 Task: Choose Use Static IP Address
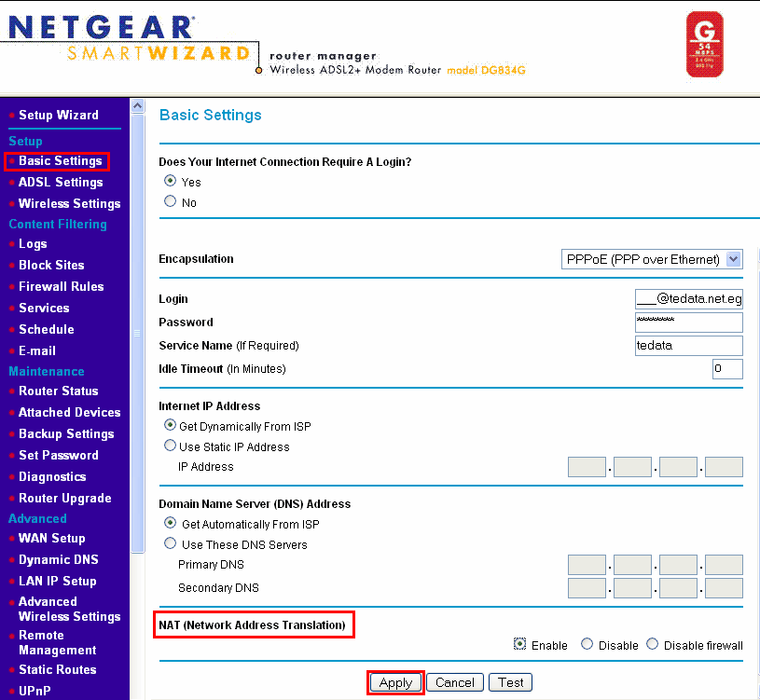(x=170, y=446)
